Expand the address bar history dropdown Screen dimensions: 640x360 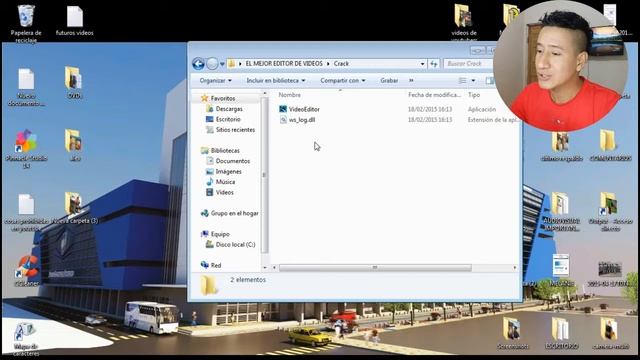tap(422, 64)
